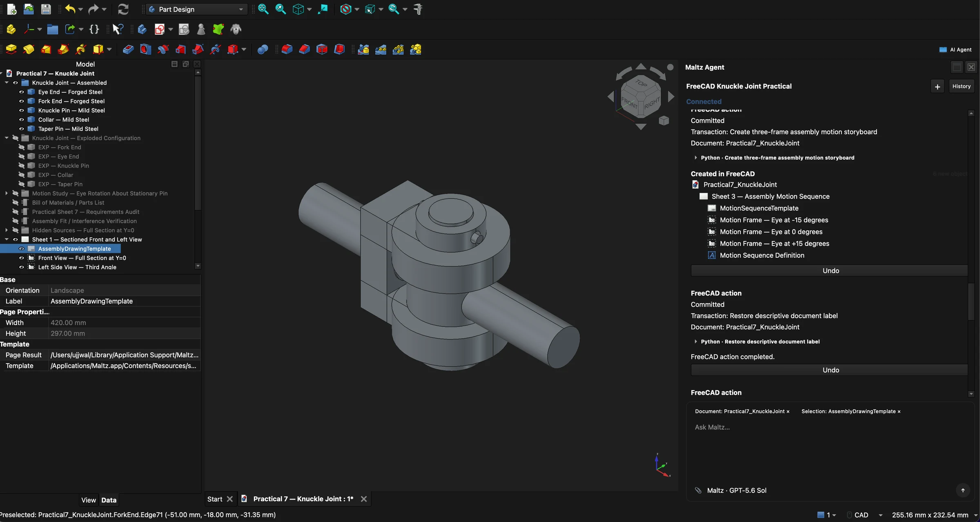
Task: Click the attachment paperclip icon in chat box
Action: [698, 490]
